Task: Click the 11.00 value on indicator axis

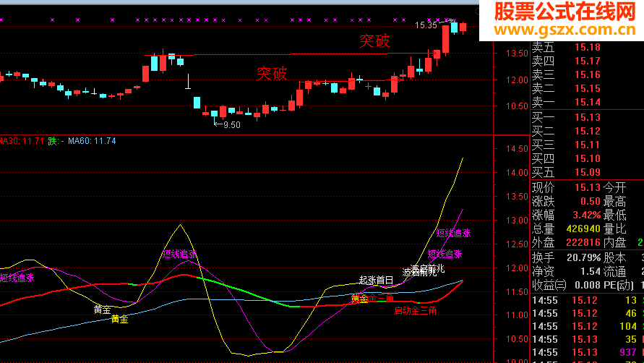Action: point(518,315)
